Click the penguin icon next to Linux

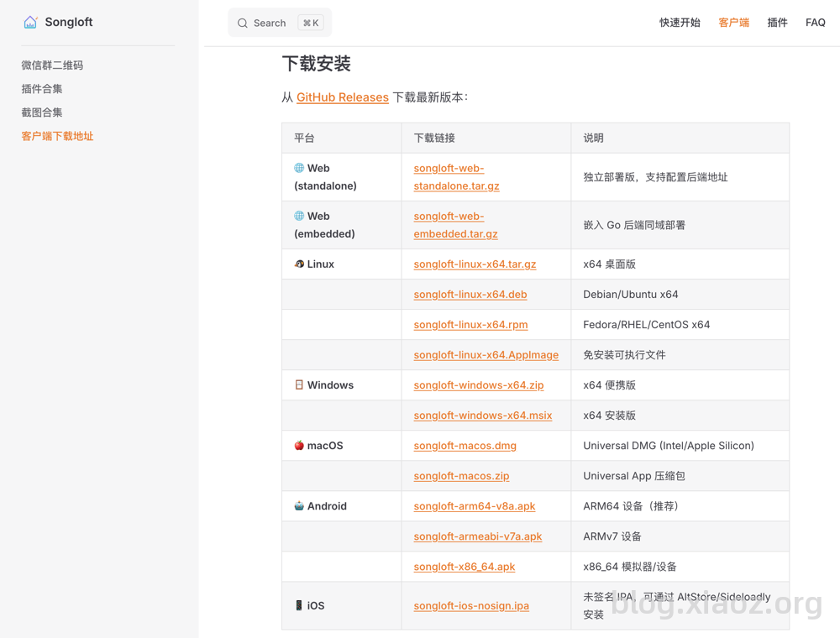click(299, 264)
